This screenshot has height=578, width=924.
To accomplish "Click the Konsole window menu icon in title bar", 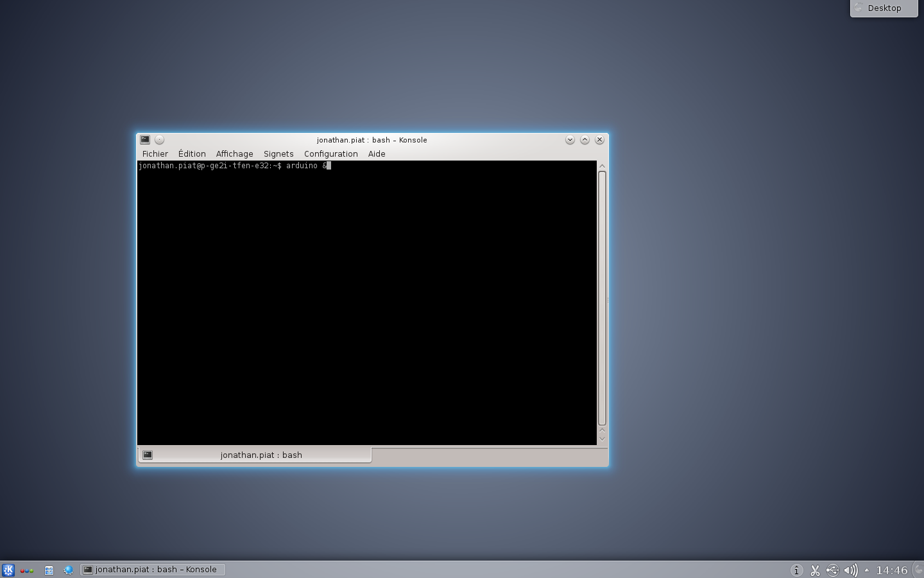I will 145,139.
